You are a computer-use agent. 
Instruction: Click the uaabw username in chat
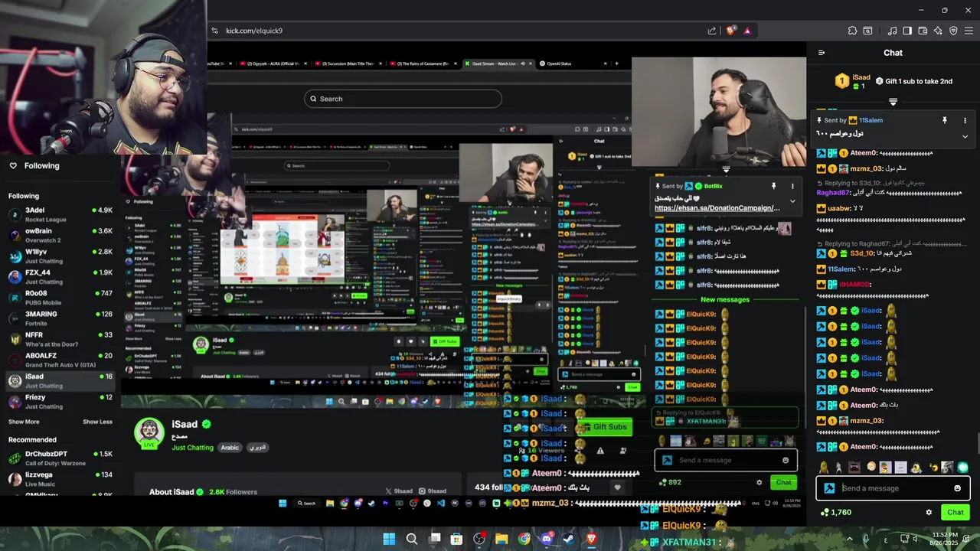click(839, 208)
